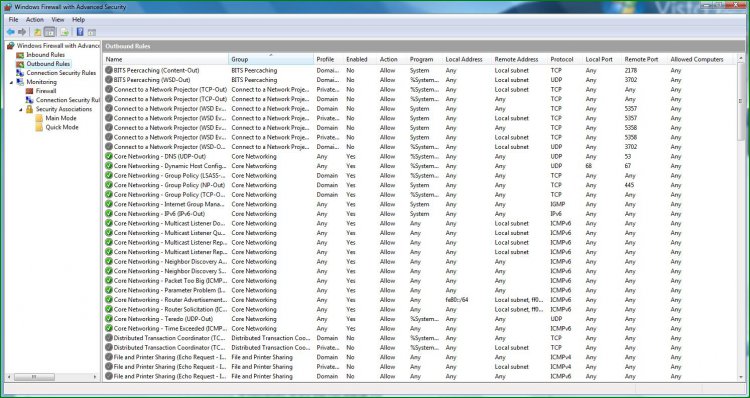Open the Help menu

coord(78,20)
